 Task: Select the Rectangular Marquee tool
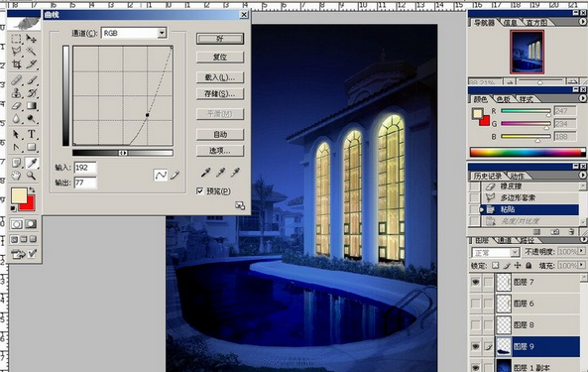[x=16, y=39]
